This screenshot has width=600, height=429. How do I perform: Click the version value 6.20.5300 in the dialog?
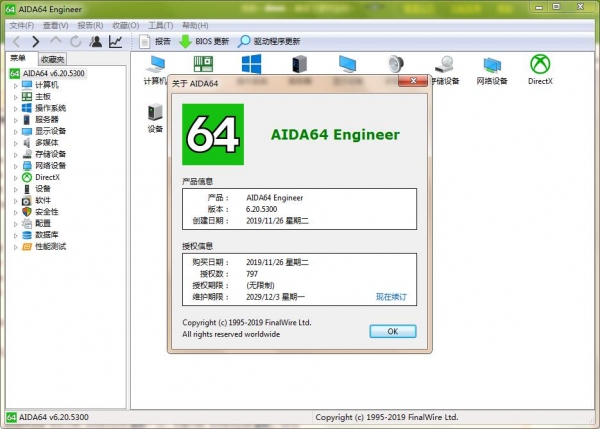tap(261, 209)
